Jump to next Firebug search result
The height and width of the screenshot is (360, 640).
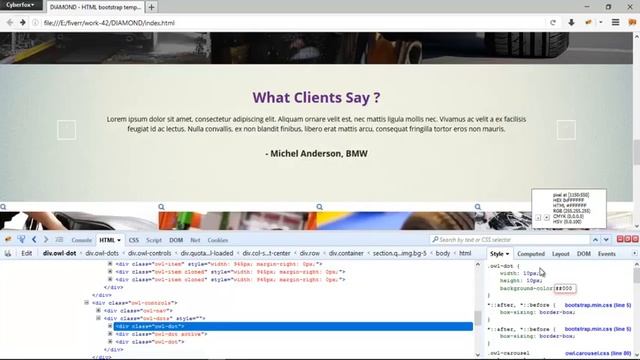point(606,240)
